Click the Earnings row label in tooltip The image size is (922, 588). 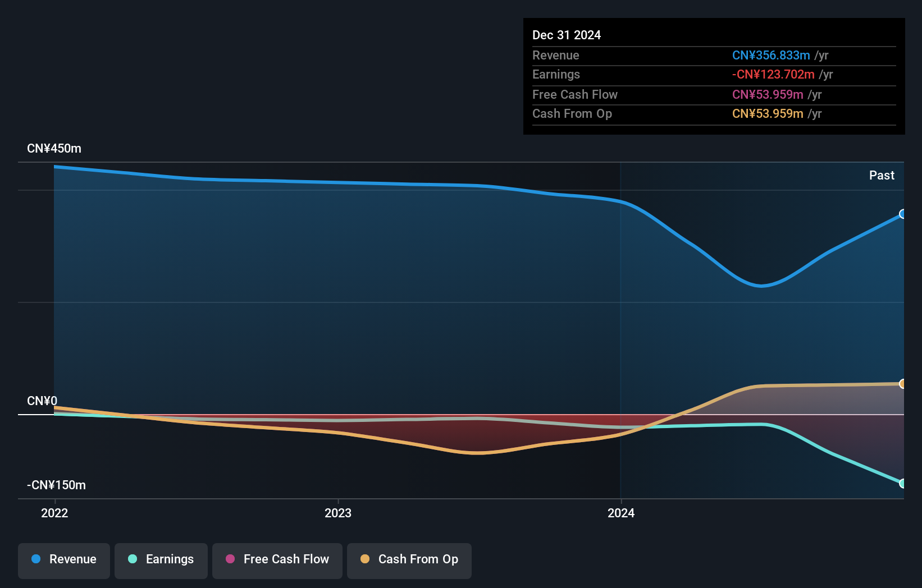point(556,74)
